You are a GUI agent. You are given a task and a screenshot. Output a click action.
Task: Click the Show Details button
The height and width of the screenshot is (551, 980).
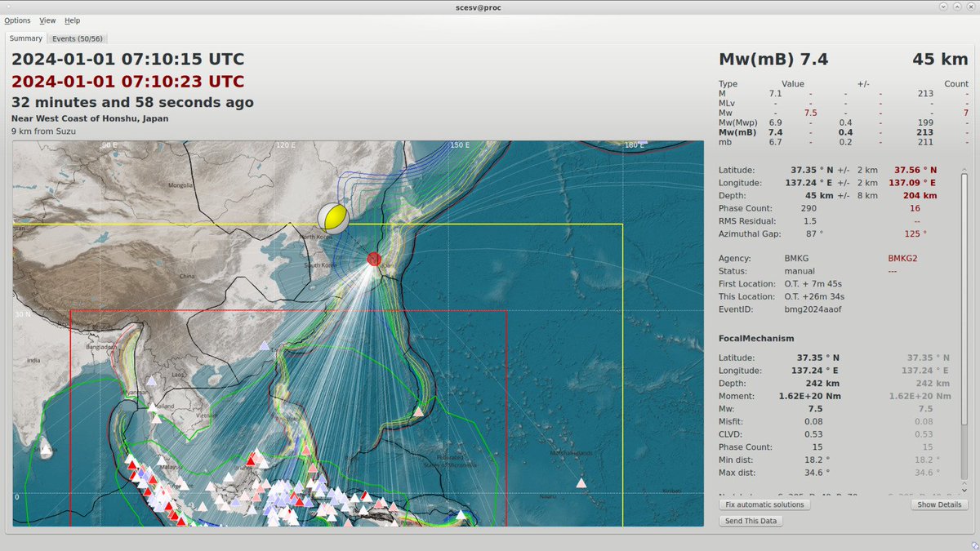point(939,504)
